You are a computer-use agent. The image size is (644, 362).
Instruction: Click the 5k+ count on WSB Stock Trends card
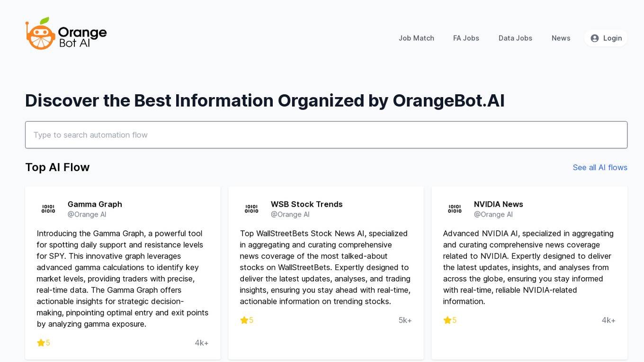tap(405, 320)
